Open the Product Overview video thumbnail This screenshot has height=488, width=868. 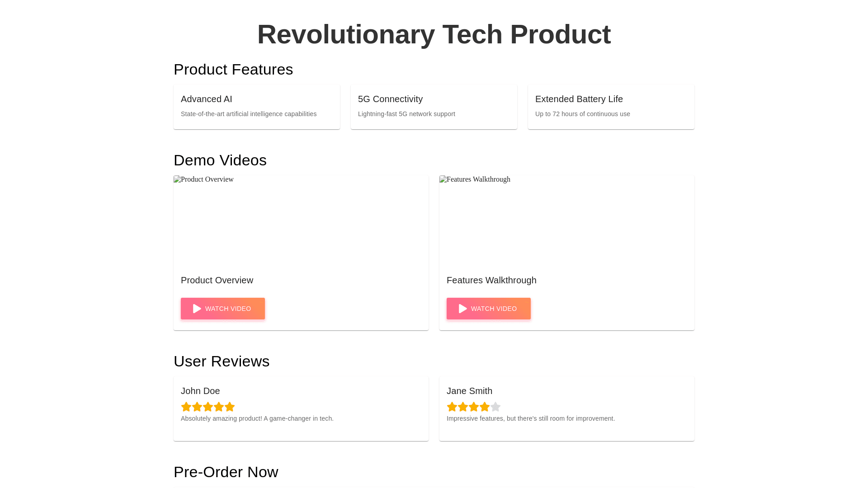click(301, 221)
